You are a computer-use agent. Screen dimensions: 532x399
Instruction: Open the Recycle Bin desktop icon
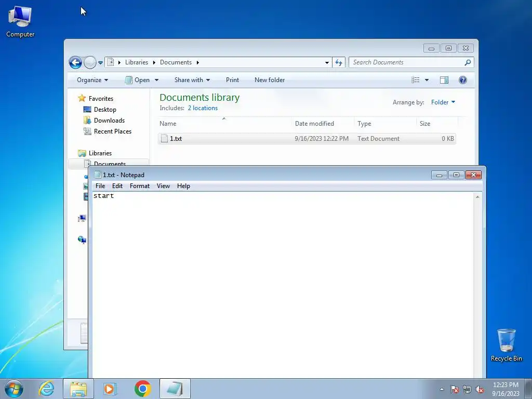pos(506,345)
